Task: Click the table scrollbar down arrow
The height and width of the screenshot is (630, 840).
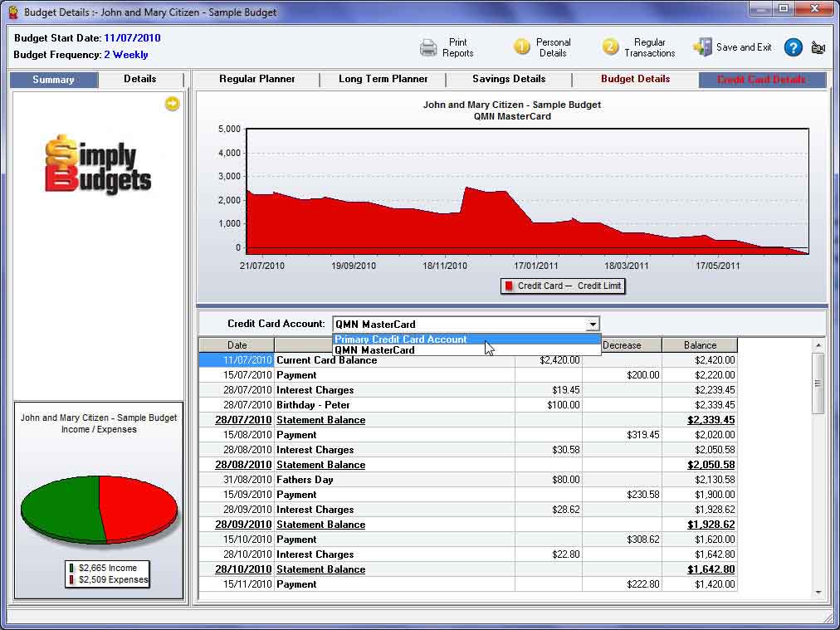Action: point(818,593)
